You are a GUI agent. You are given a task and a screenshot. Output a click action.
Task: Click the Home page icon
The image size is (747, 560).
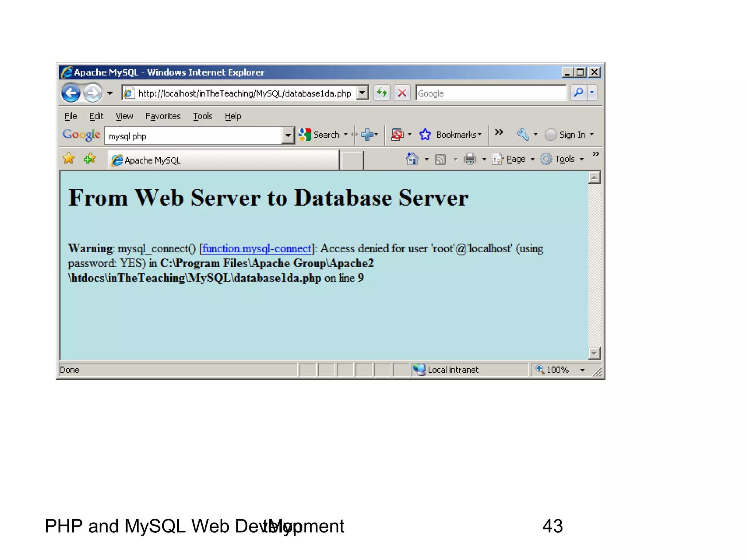click(x=412, y=159)
